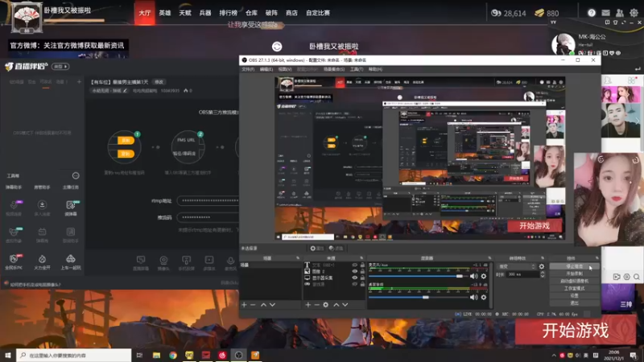
Task: Click OBS start recording button
Action: (574, 274)
